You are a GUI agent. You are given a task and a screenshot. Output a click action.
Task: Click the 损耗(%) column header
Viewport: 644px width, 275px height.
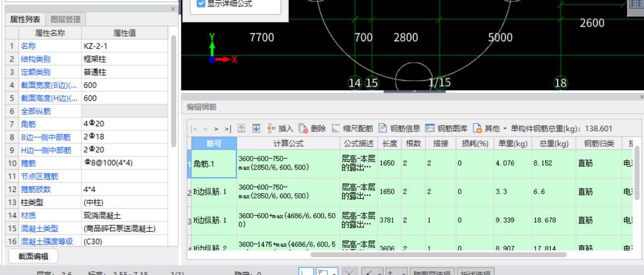point(475,143)
